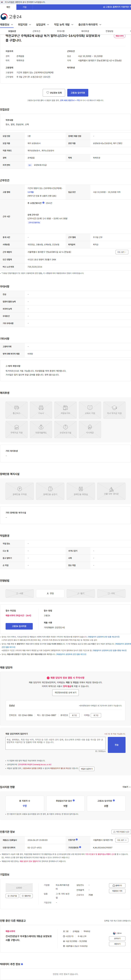Viewport: 131px width, 980px height.
Task: Expand the 채용정보 menu
Action: [6, 25]
